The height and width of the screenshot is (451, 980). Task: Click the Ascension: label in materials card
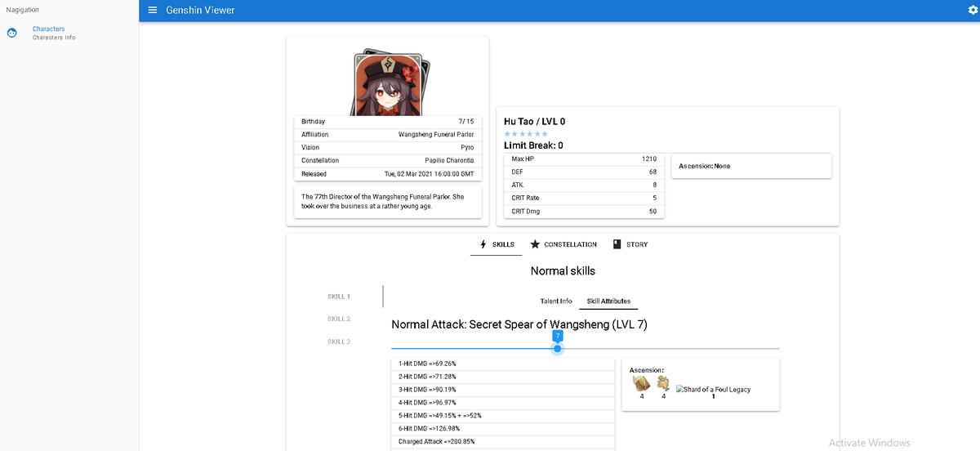(647, 370)
